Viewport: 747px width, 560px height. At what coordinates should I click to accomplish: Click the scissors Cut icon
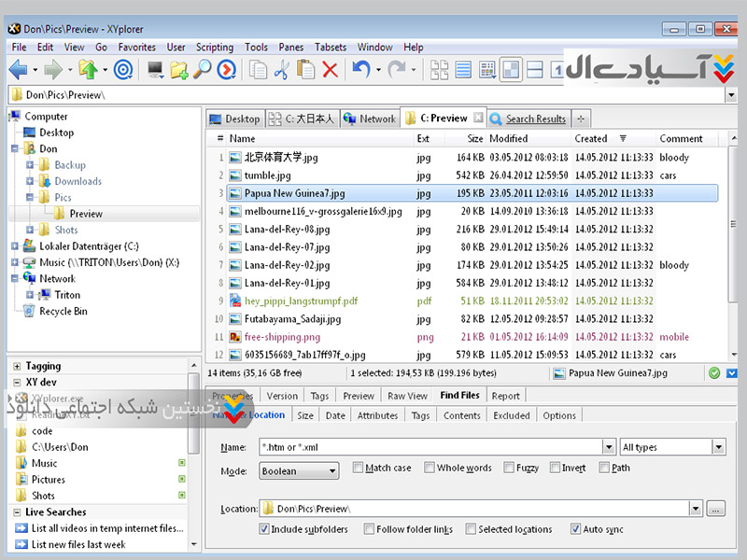click(282, 69)
